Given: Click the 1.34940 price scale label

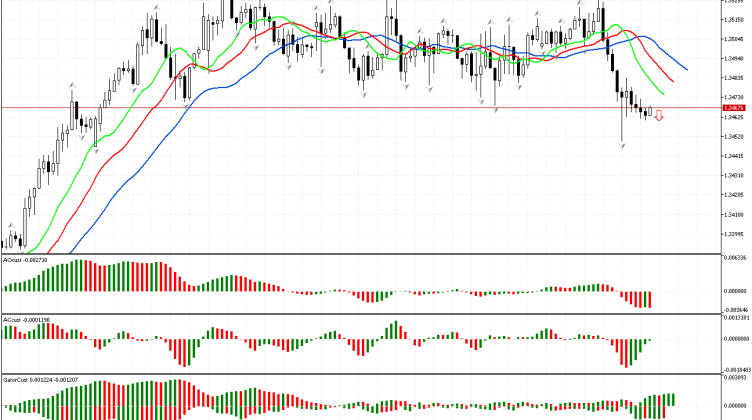Looking at the screenshot, I should [x=734, y=59].
